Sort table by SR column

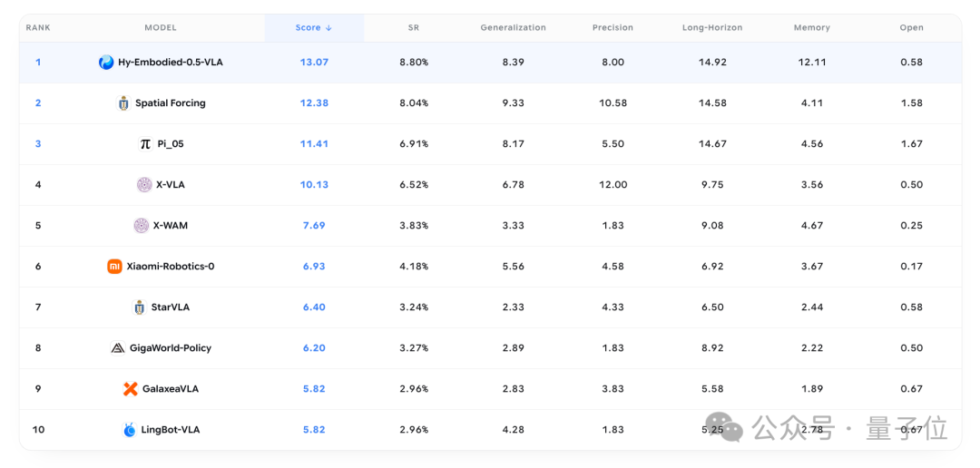tap(413, 28)
